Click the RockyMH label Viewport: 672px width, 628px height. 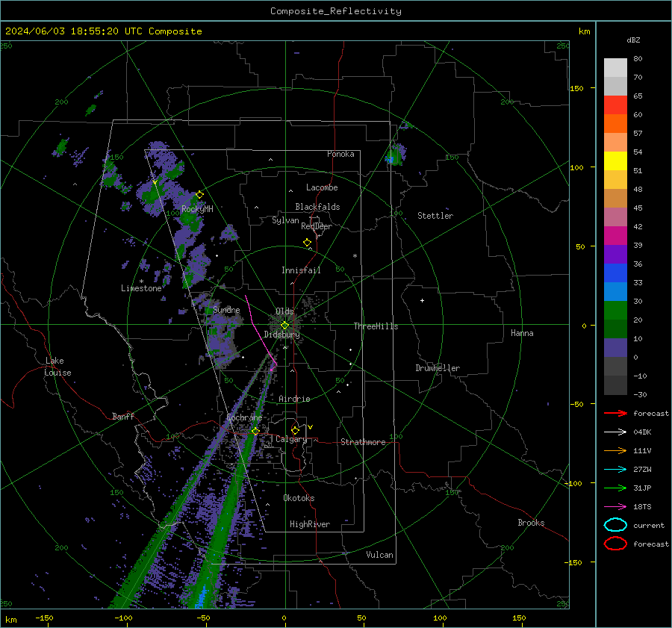coord(197,209)
